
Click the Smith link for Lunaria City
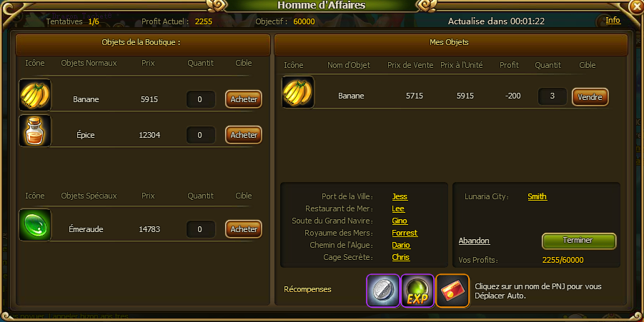538,196
